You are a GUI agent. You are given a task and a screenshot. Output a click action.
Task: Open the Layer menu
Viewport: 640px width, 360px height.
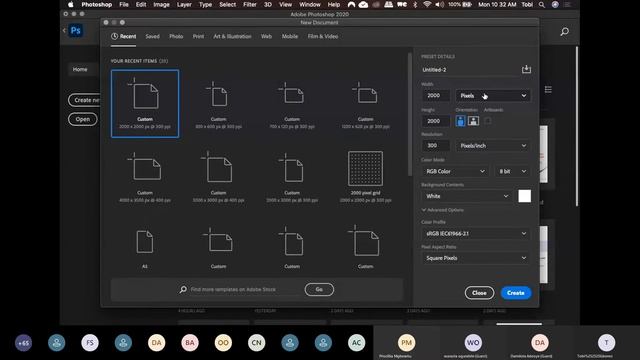click(x=184, y=4)
